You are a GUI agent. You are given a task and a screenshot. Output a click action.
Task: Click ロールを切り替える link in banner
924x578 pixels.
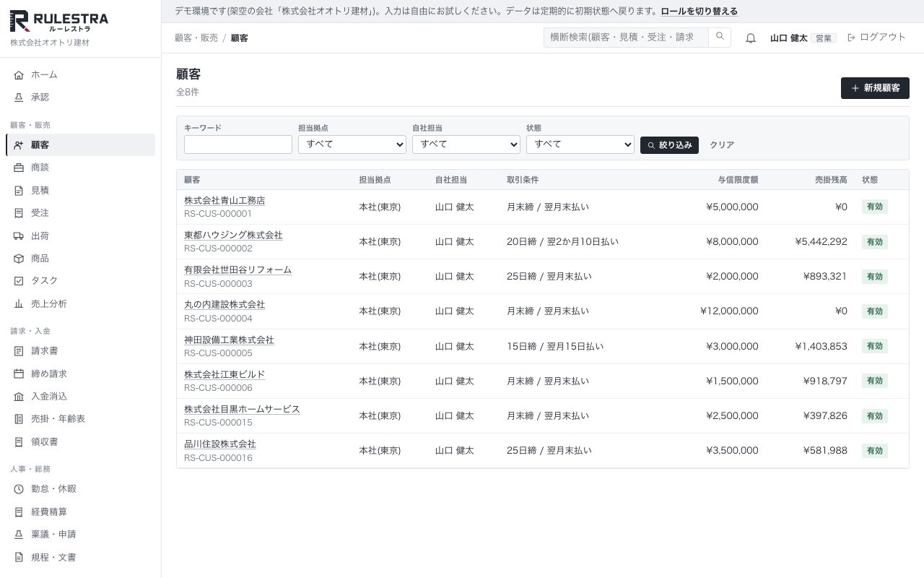(699, 12)
